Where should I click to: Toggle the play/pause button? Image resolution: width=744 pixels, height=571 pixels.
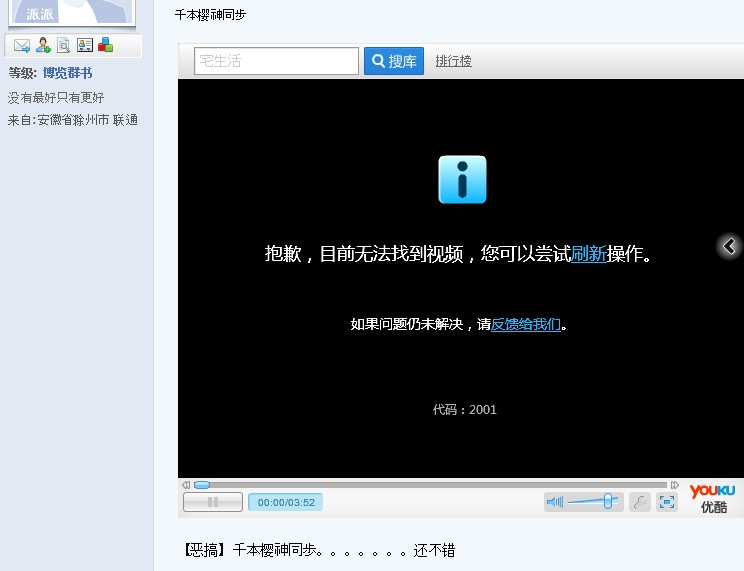tap(213, 502)
